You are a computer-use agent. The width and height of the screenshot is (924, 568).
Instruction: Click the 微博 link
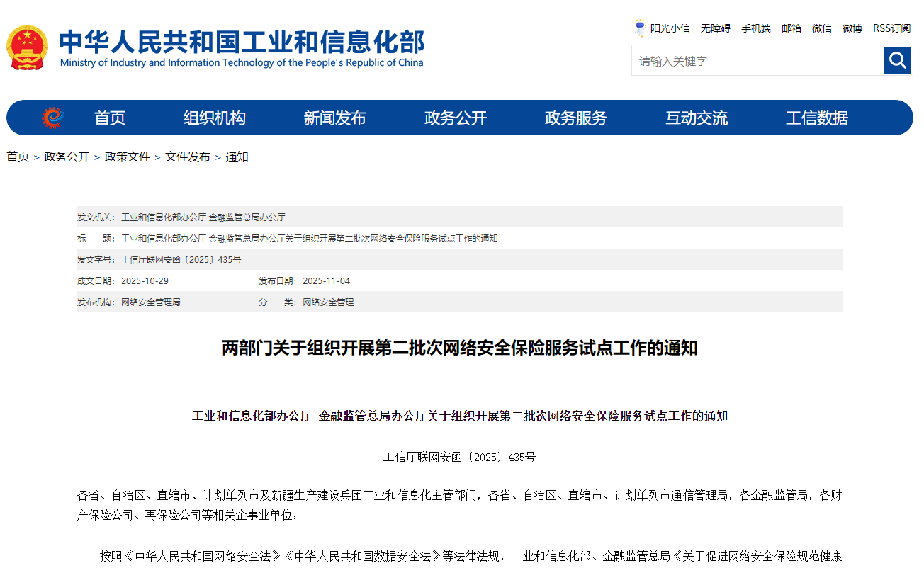coord(852,28)
